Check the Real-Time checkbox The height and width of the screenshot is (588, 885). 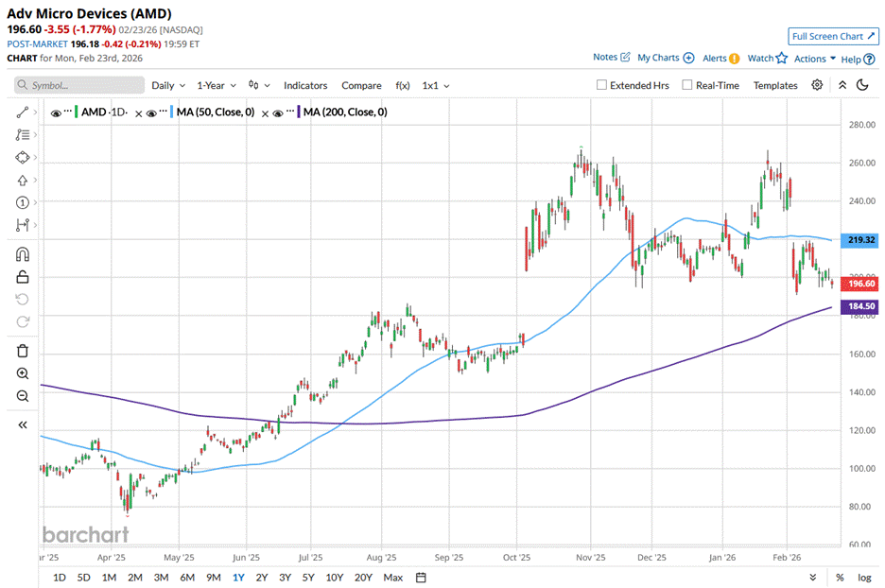click(x=686, y=85)
